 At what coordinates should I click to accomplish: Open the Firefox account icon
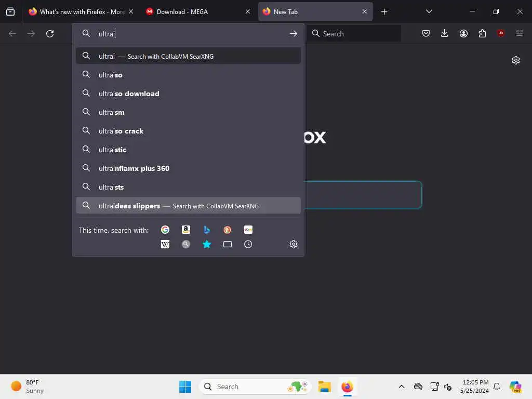pyautogui.click(x=463, y=33)
